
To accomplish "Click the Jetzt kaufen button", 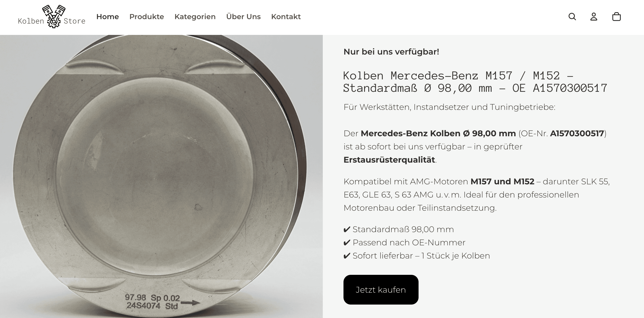I will point(381,290).
